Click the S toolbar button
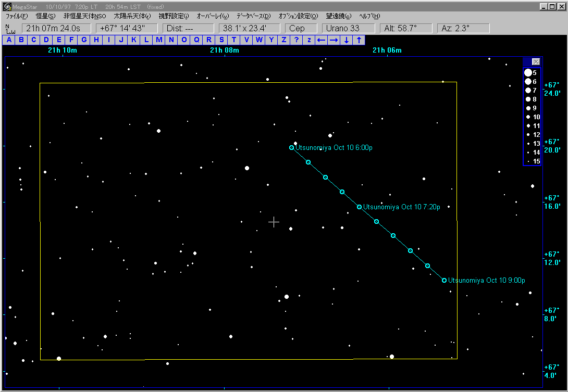 [x=221, y=40]
